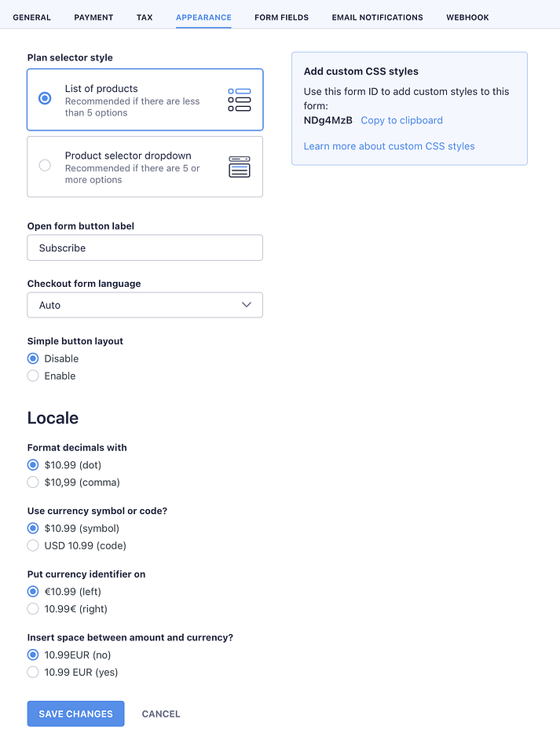This screenshot has width=560, height=741.
Task: Click the product selector dropdown layout icon
Action: [x=239, y=167]
